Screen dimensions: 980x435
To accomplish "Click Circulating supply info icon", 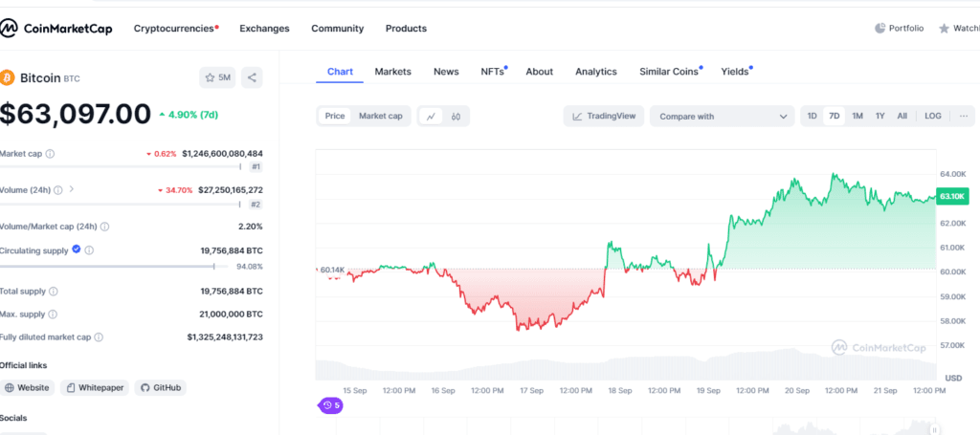I will click(89, 250).
